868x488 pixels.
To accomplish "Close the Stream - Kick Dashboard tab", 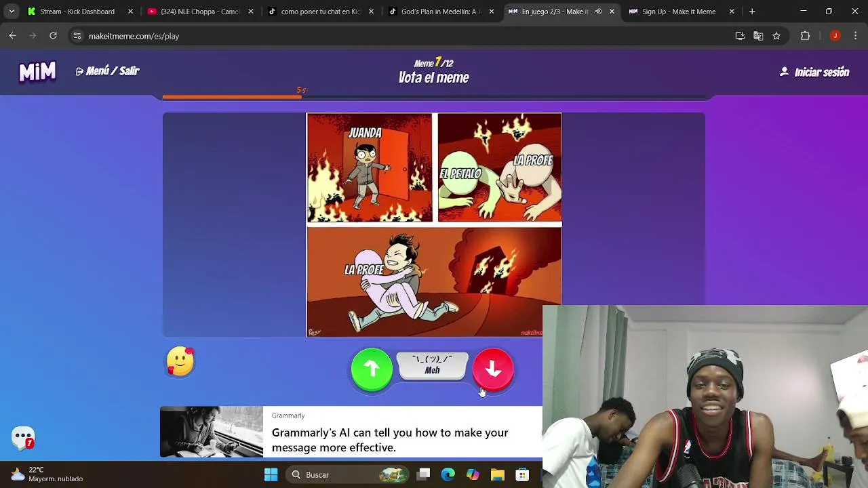I will 131,12.
